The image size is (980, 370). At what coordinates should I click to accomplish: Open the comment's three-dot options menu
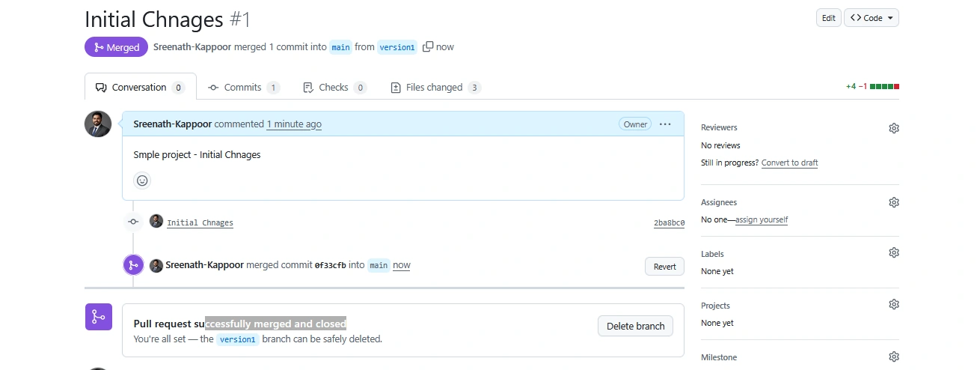(665, 124)
